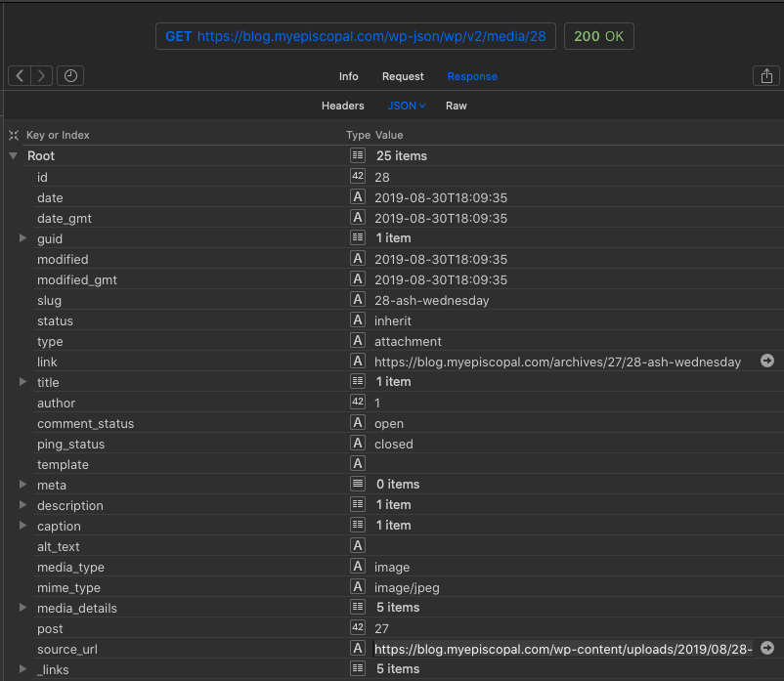Expand the _links node
Viewport: 784px width, 681px height.
pyautogui.click(x=22, y=668)
